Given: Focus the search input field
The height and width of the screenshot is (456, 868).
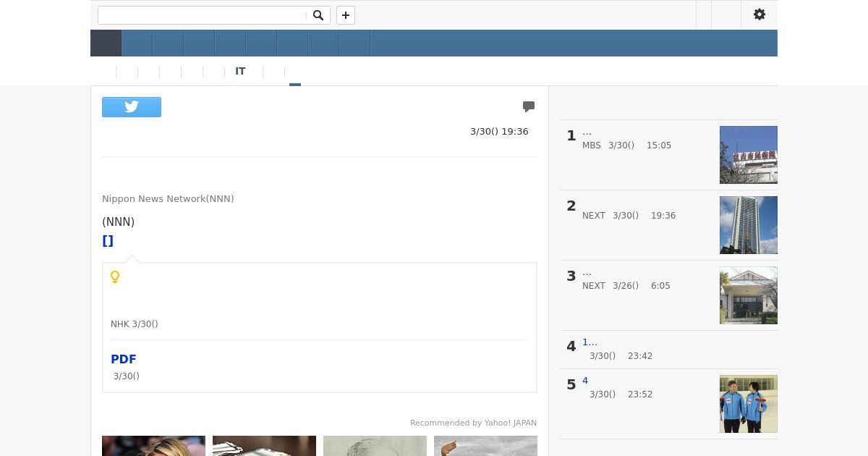Looking at the screenshot, I should click(203, 15).
